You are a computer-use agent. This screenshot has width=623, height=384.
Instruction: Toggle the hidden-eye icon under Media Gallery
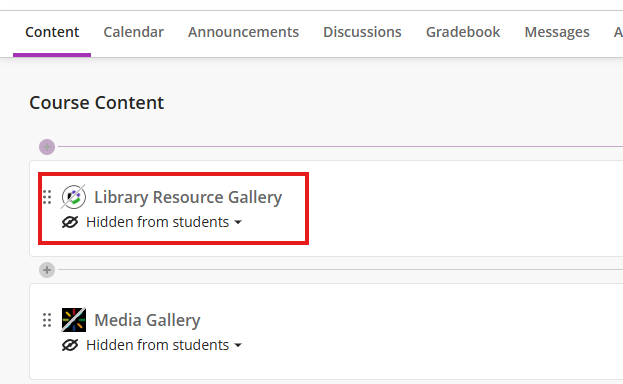pos(70,345)
